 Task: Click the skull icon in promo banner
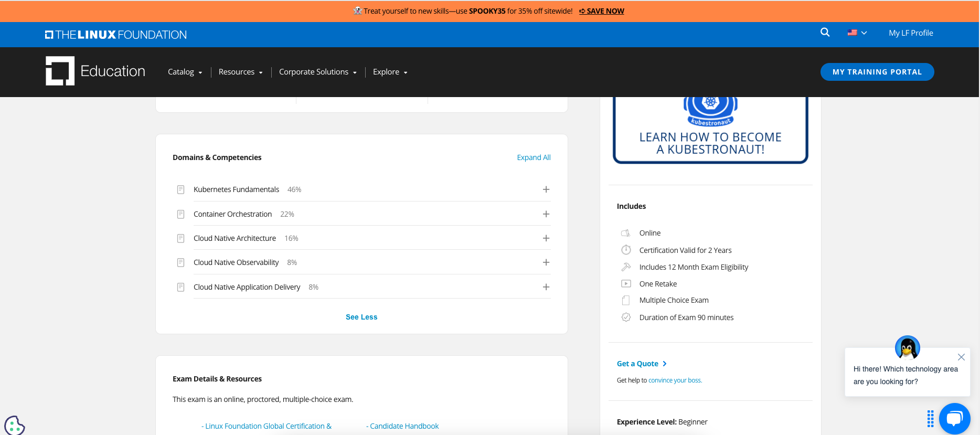(x=358, y=10)
